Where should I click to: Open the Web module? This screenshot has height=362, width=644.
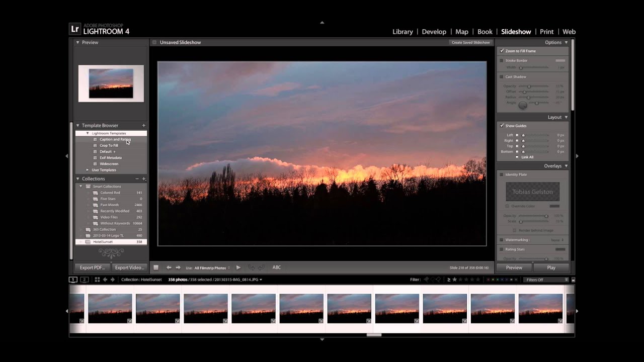tap(569, 32)
